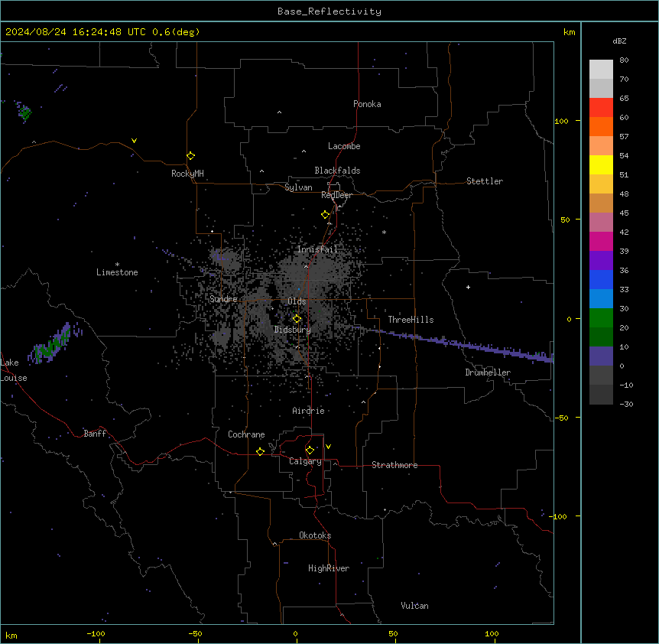The height and width of the screenshot is (644, 659).
Task: Click the -100 km tick on bottom axis
Action: click(96, 633)
